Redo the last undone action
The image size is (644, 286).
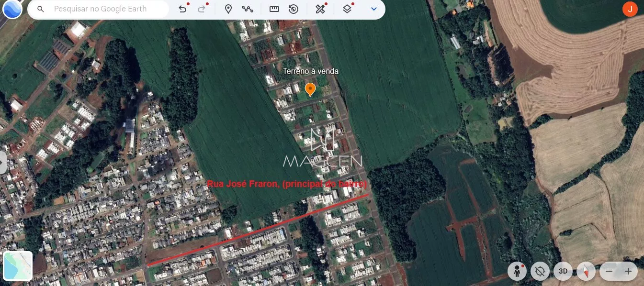coord(202,9)
